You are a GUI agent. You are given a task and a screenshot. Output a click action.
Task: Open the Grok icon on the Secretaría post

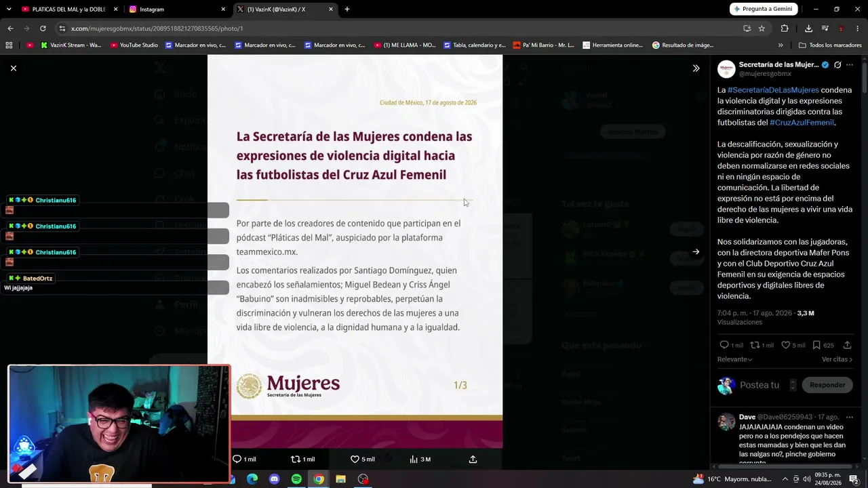click(837, 65)
